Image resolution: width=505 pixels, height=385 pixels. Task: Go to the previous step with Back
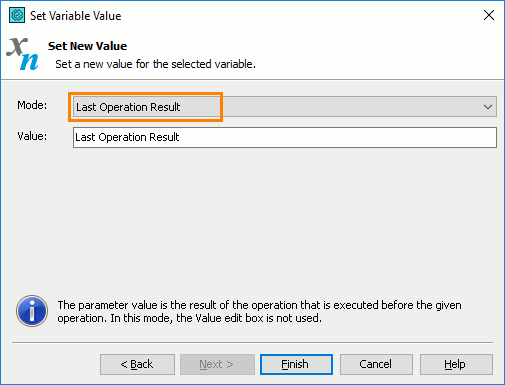tap(137, 364)
